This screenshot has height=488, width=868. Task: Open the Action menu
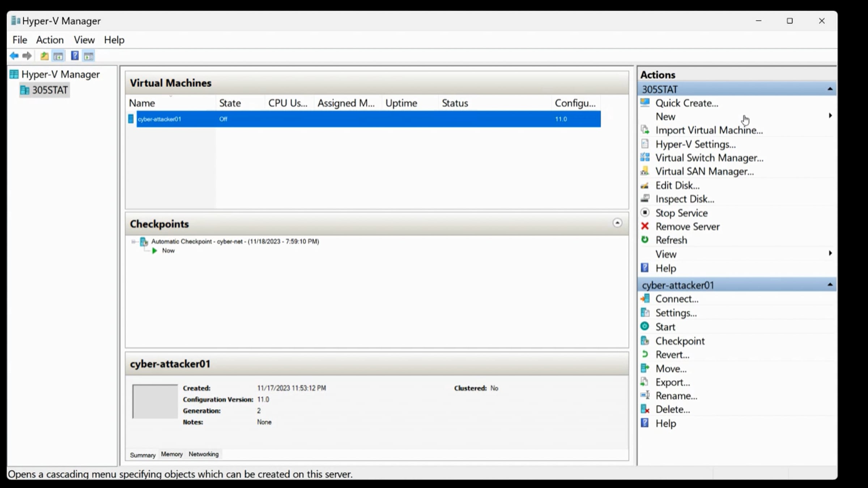pos(50,40)
